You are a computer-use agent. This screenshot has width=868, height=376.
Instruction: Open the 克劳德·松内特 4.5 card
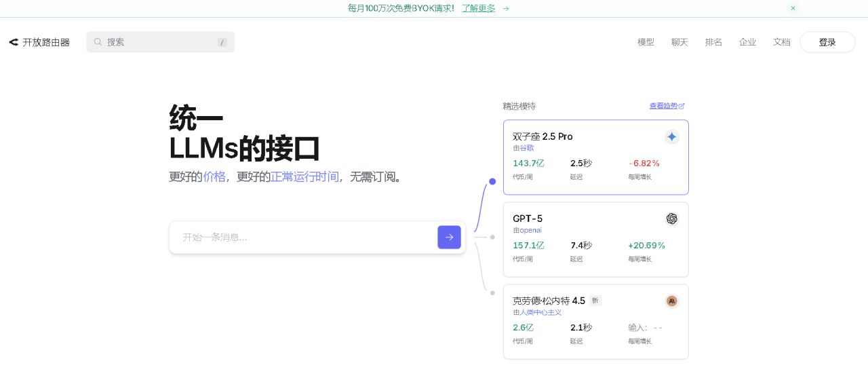point(595,322)
